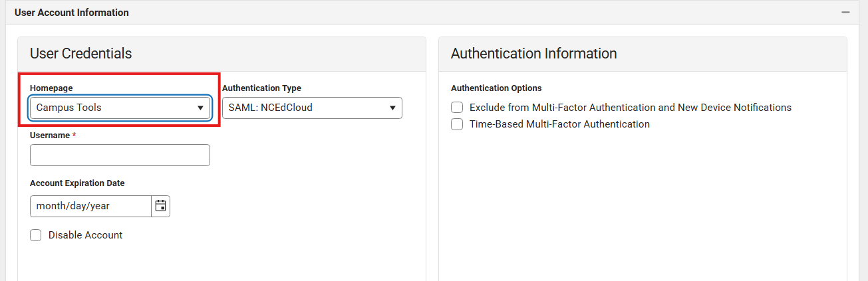The width and height of the screenshot is (868, 281).
Task: Open the Homepage dropdown
Action: pos(120,108)
